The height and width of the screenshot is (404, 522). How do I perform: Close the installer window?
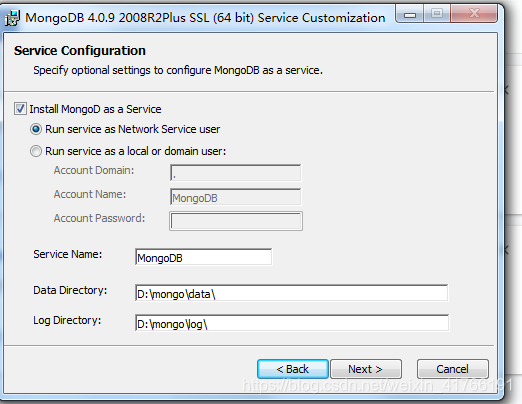click(474, 14)
